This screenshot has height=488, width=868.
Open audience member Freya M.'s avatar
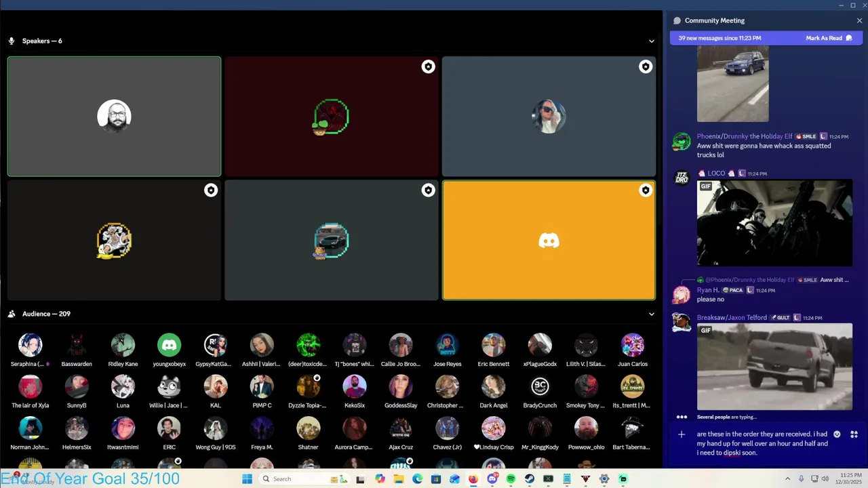(262, 428)
